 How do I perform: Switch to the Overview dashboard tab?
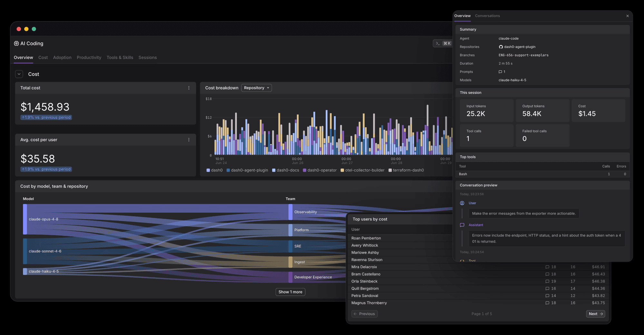pos(23,58)
